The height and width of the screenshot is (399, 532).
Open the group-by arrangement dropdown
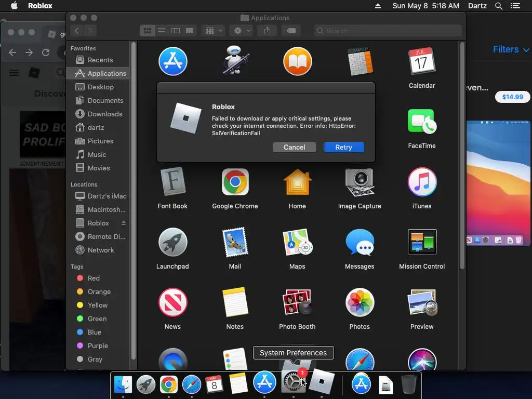tap(214, 31)
